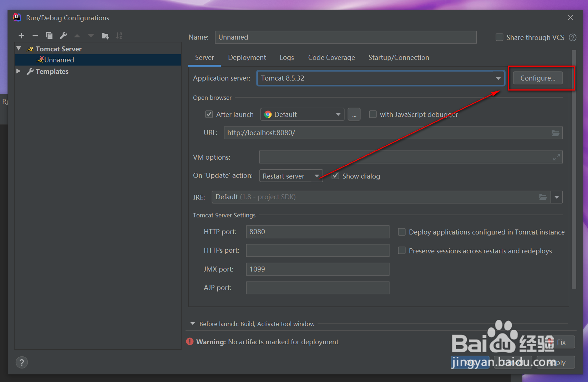
Task: Open the JRE dropdown arrow
Action: [557, 197]
